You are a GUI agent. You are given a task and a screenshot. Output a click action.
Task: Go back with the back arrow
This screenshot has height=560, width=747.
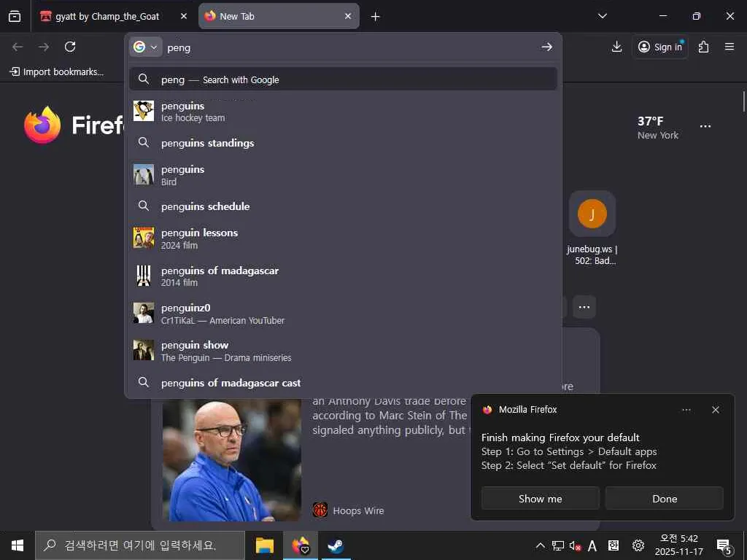(x=18, y=47)
